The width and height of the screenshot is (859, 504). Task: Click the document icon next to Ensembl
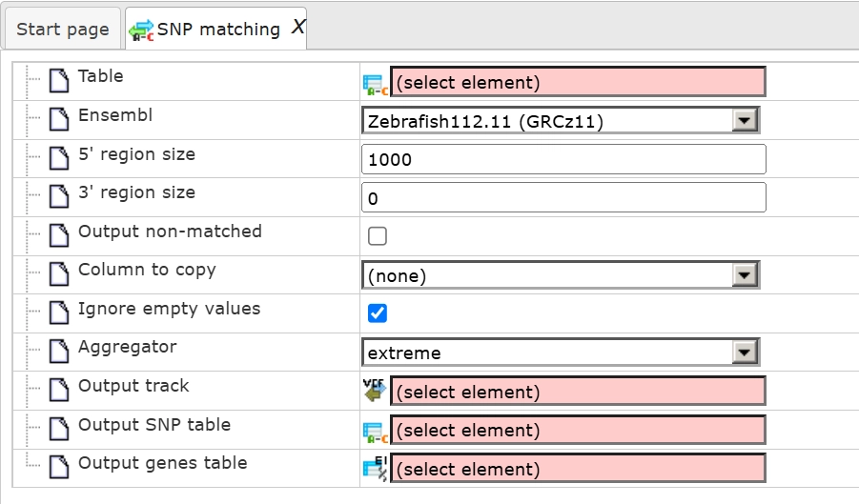point(59,120)
